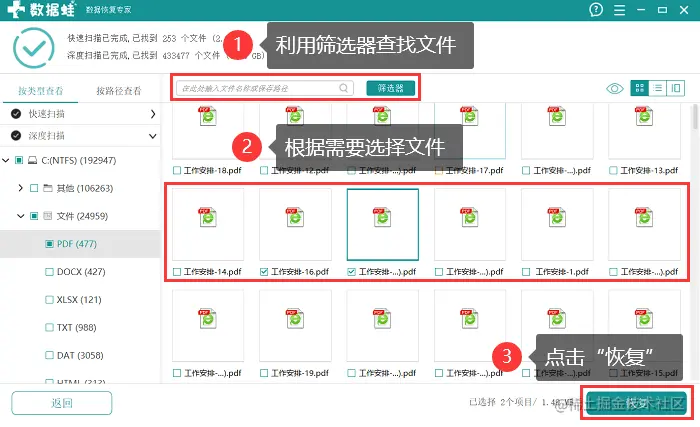Click PDF icon of 工作安排-19.pdf

click(295, 319)
